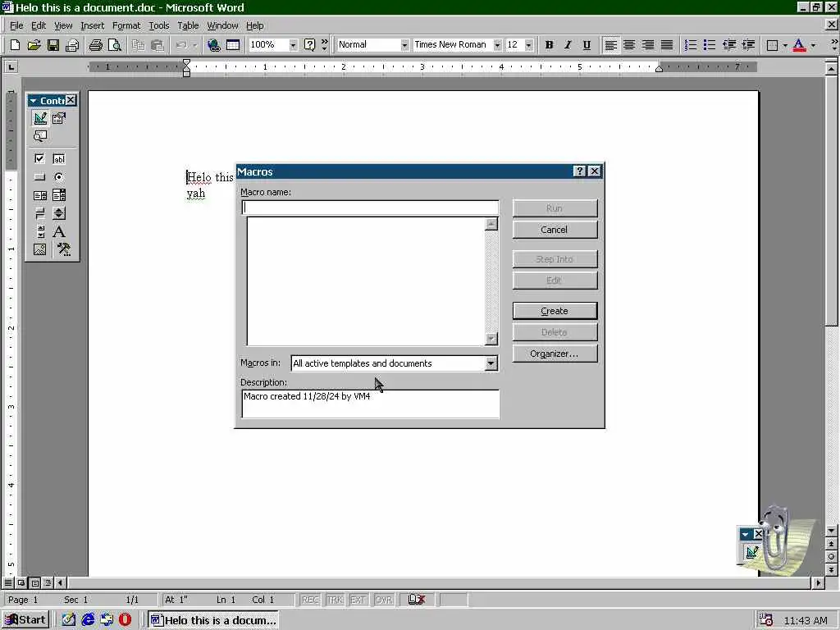840x630 pixels.
Task: Select the Toggle Button control tool
Action: point(39,213)
